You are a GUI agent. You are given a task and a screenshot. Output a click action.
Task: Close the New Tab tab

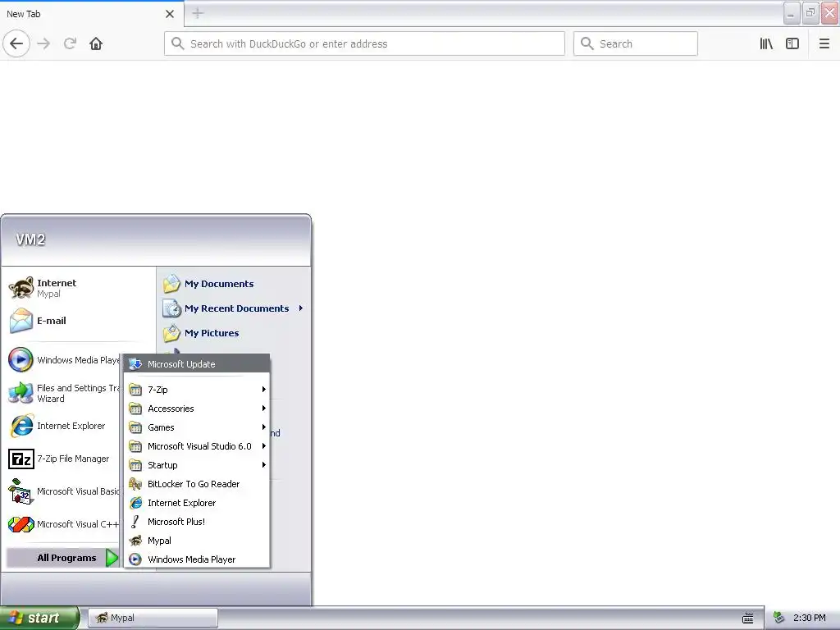click(169, 14)
